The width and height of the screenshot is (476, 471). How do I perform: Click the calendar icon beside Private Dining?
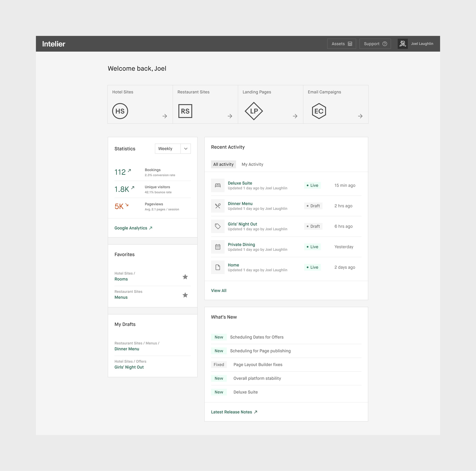[x=218, y=247]
